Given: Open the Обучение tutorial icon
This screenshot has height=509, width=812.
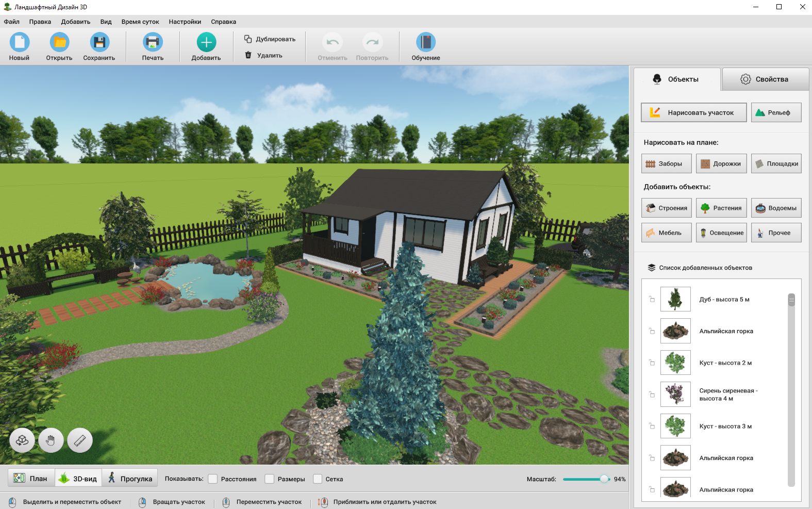Looking at the screenshot, I should pos(426,42).
